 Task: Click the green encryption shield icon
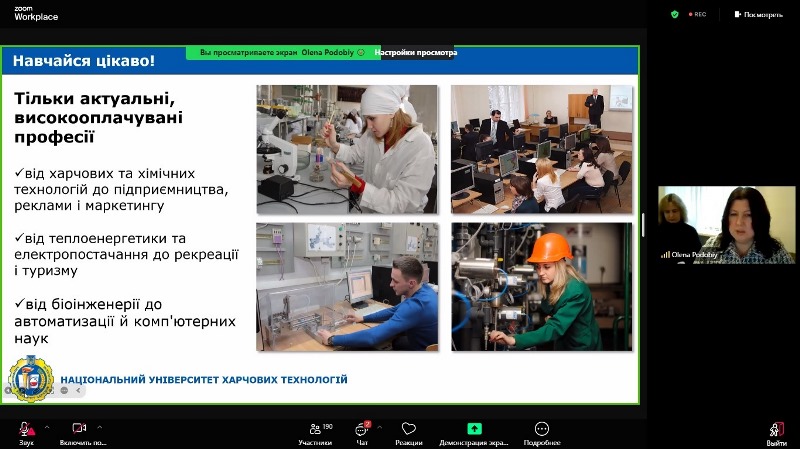point(675,14)
